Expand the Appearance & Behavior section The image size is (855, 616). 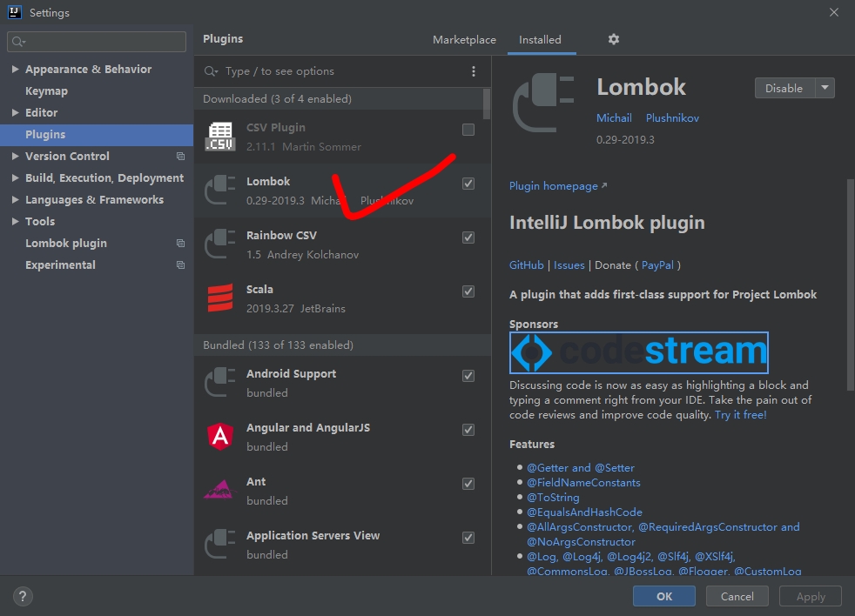point(16,69)
